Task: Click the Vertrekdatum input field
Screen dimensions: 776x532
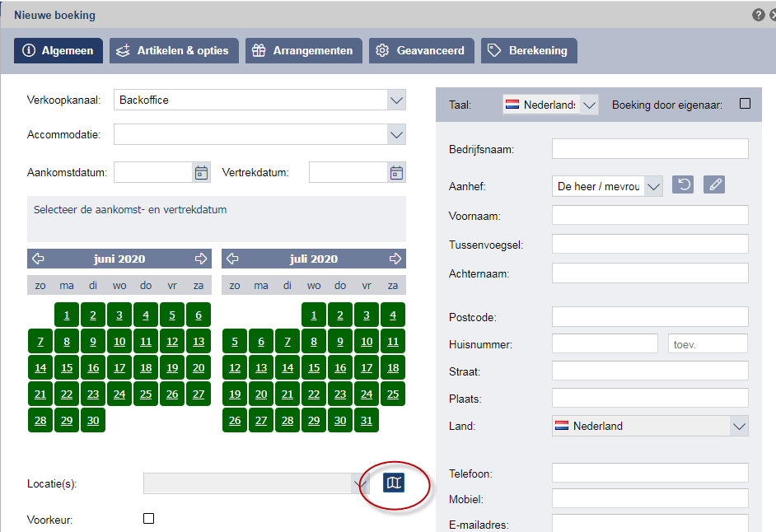Action: point(348,173)
